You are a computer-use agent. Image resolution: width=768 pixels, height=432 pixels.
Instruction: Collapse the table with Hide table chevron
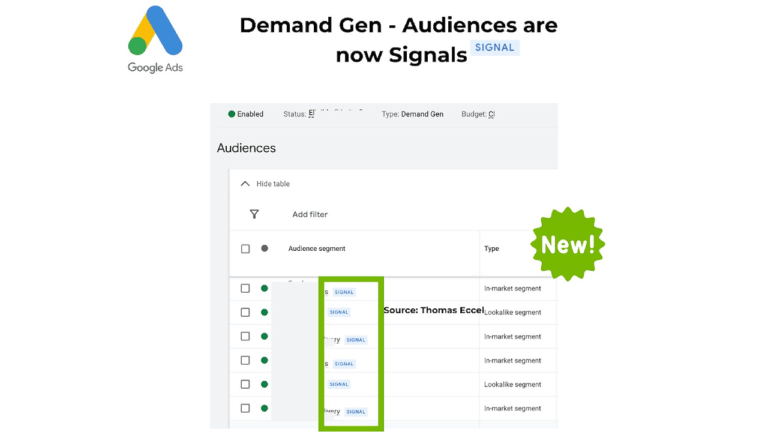(245, 184)
